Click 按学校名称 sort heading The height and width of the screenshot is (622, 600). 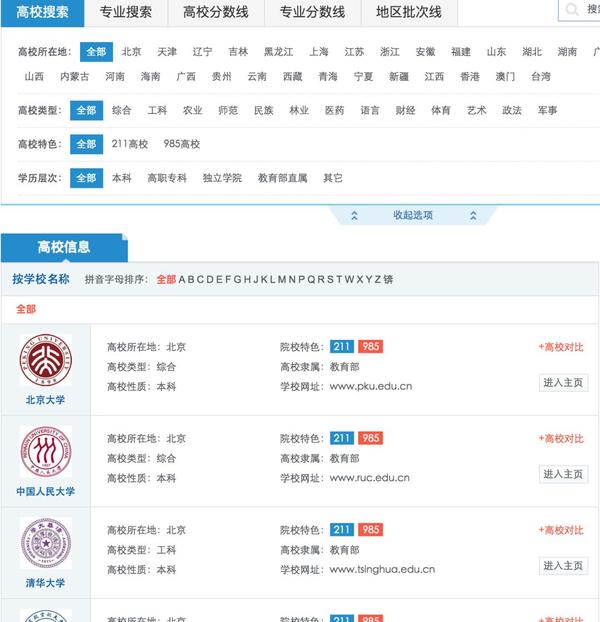(41, 279)
